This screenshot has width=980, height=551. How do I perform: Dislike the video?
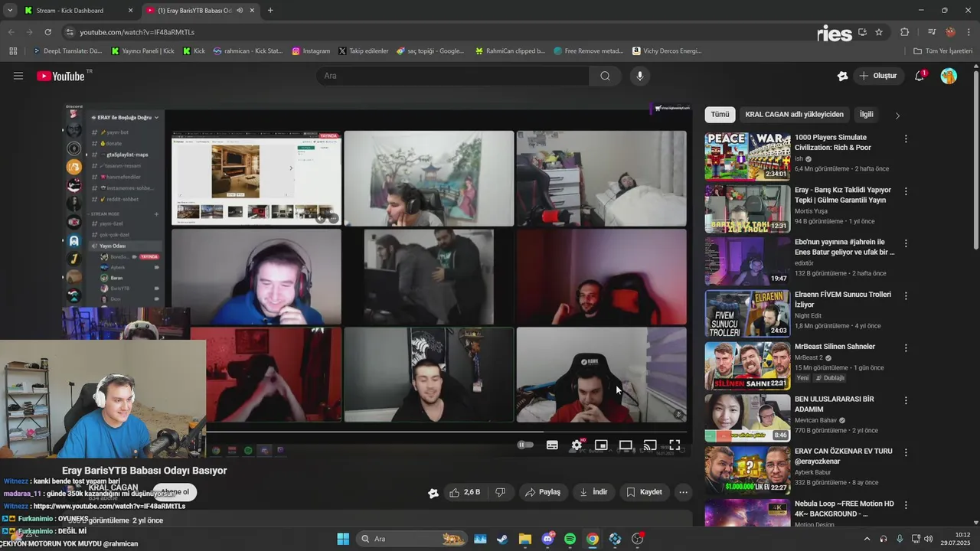pyautogui.click(x=500, y=492)
